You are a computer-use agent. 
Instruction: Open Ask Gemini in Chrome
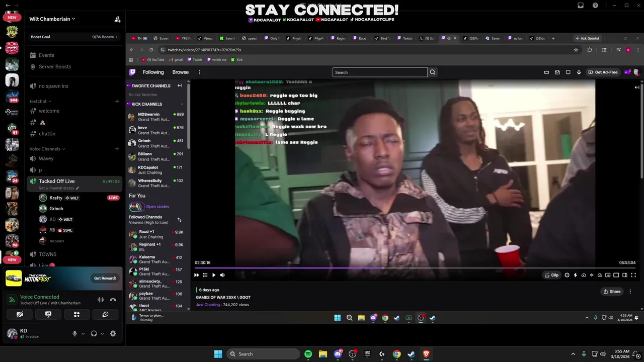point(587,38)
